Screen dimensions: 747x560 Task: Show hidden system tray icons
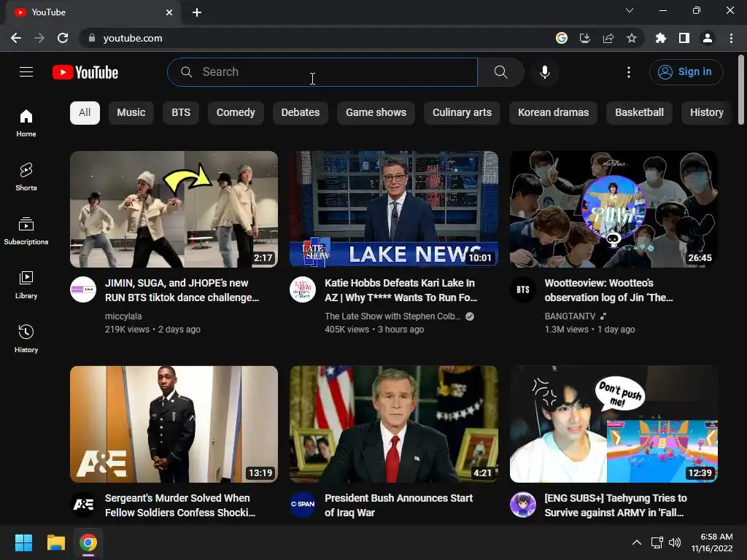[x=636, y=542]
